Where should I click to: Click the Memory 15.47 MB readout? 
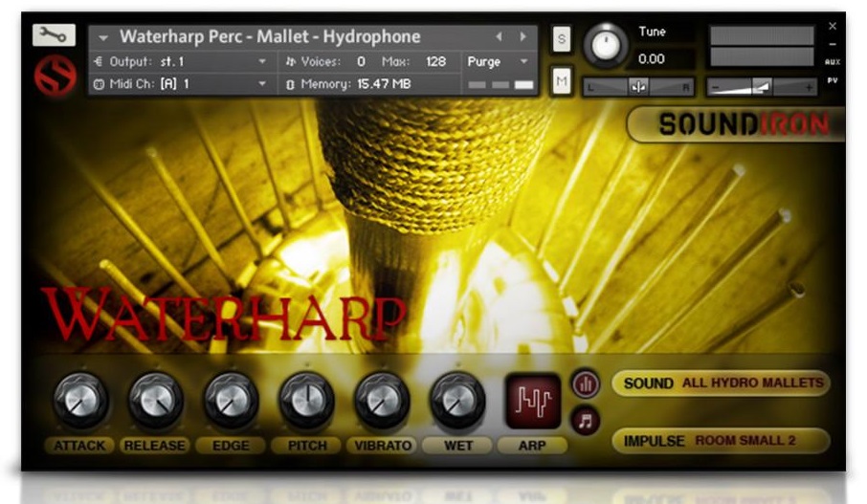349,84
